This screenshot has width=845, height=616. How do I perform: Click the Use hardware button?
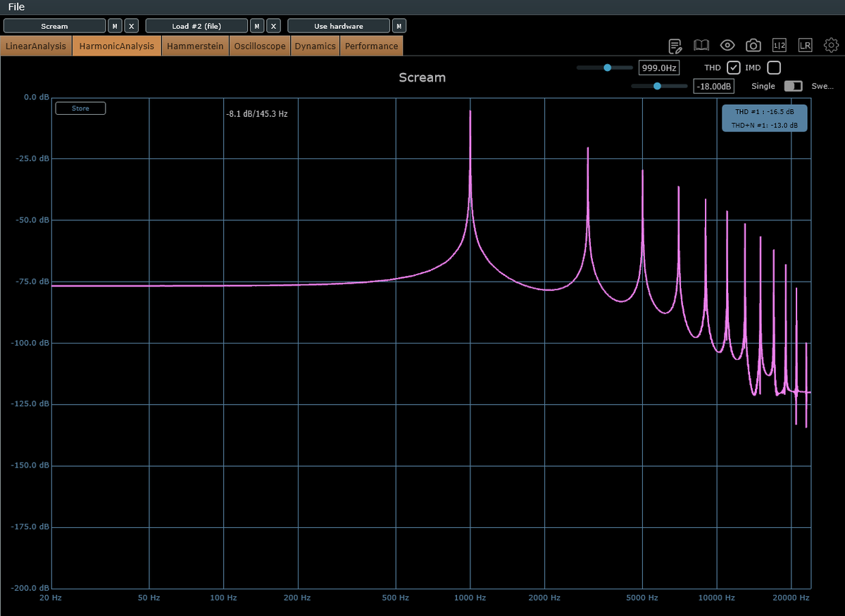339,26
